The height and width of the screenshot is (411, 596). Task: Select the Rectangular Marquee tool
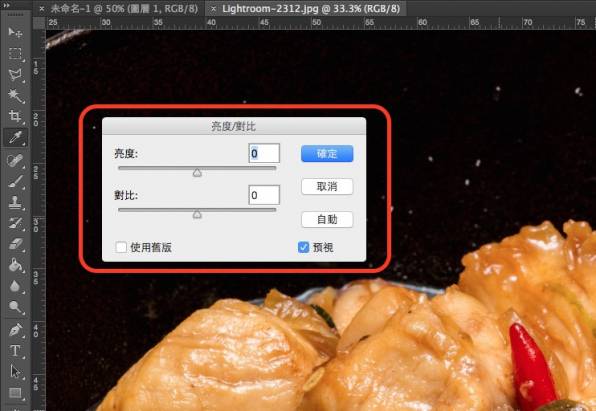[15, 53]
